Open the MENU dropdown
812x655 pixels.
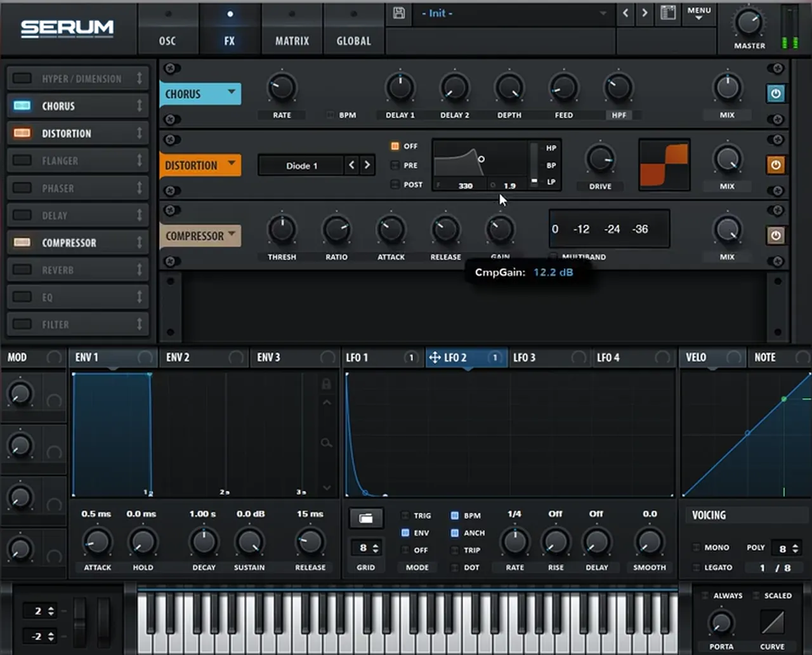pyautogui.click(x=699, y=13)
